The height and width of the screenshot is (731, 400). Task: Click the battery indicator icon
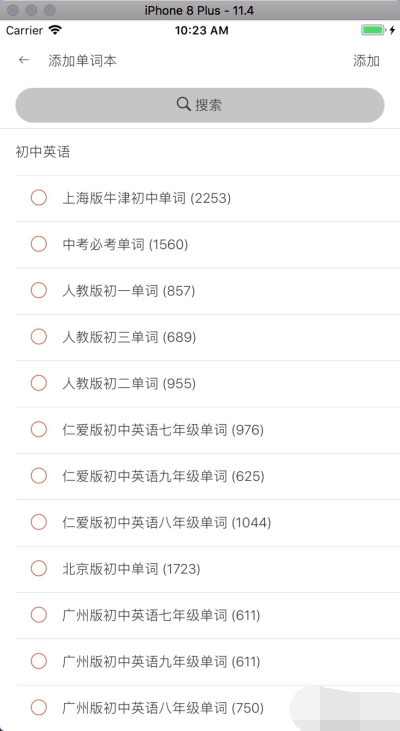[x=372, y=30]
